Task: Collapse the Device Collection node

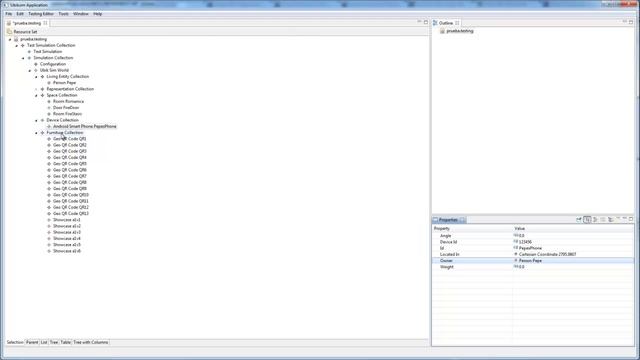Action: click(x=36, y=120)
